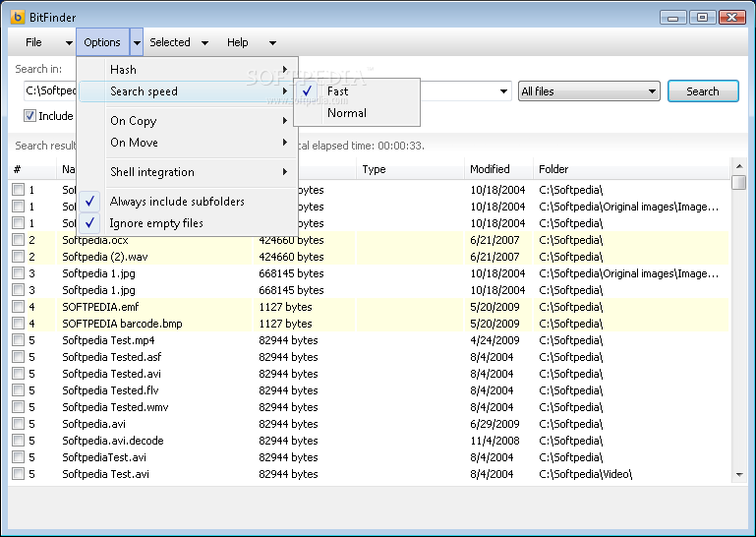Viewport: 756px width, 537px height.
Task: Sort by the Type column header
Action: pyautogui.click(x=410, y=169)
